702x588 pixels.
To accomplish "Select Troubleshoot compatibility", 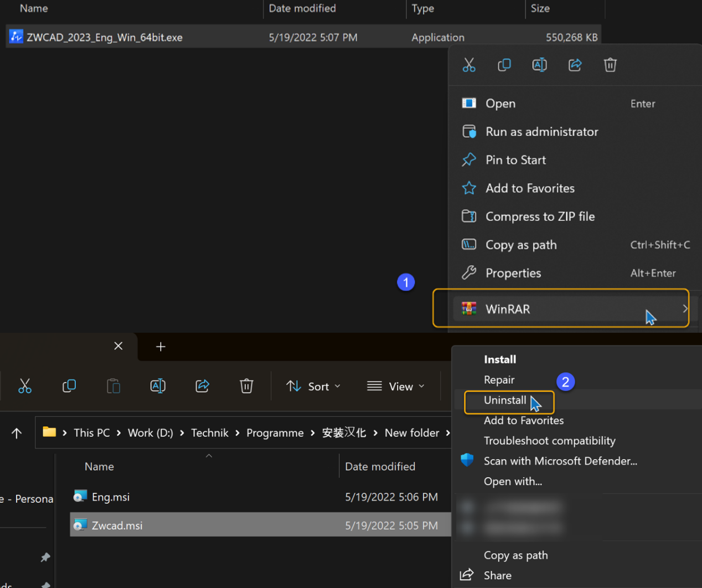I will (550, 441).
